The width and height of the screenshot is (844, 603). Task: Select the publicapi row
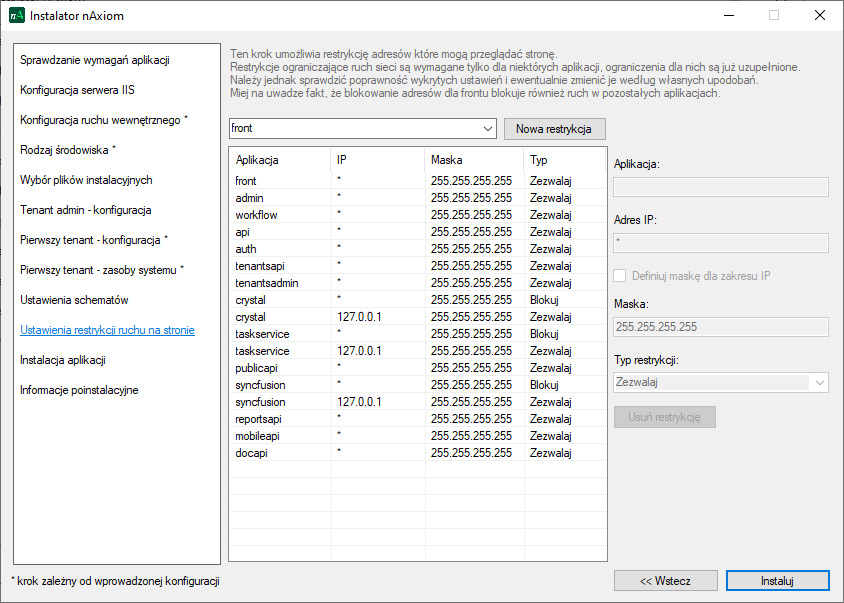coord(418,368)
